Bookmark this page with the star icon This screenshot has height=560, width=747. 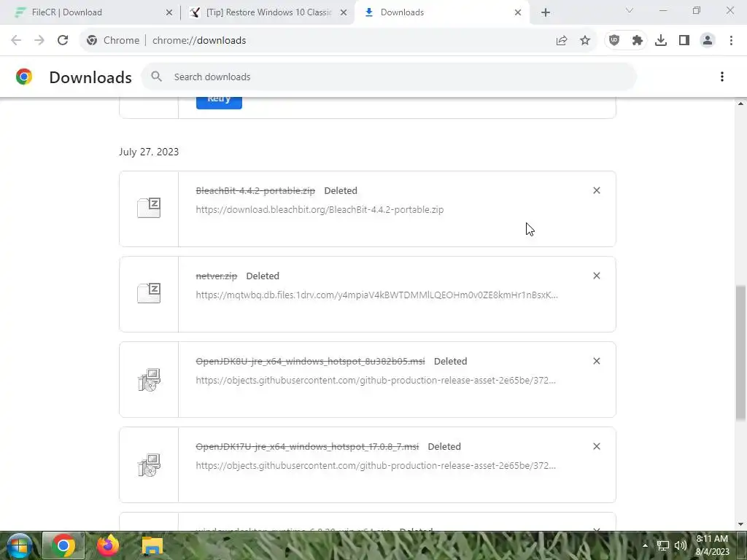pyautogui.click(x=585, y=41)
